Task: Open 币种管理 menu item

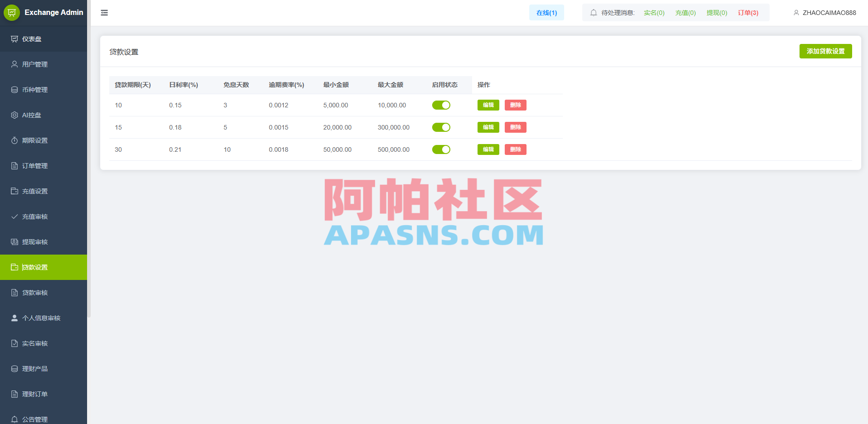Action: 44,90
